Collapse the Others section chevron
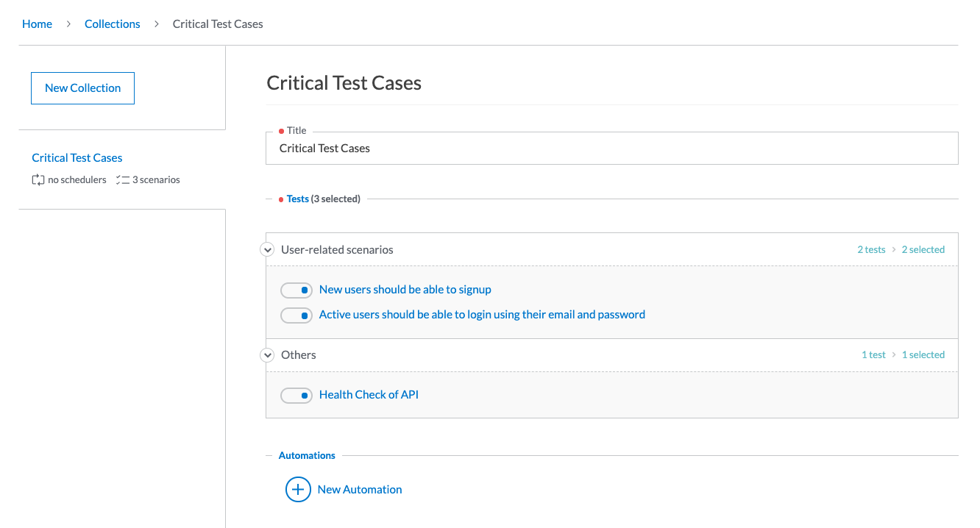This screenshot has width=980, height=528. (x=267, y=355)
